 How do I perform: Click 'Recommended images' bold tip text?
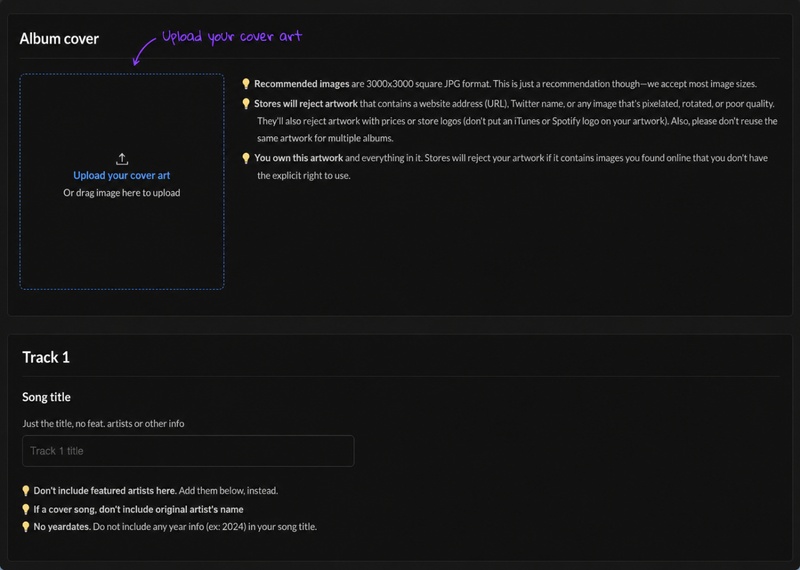(x=302, y=84)
